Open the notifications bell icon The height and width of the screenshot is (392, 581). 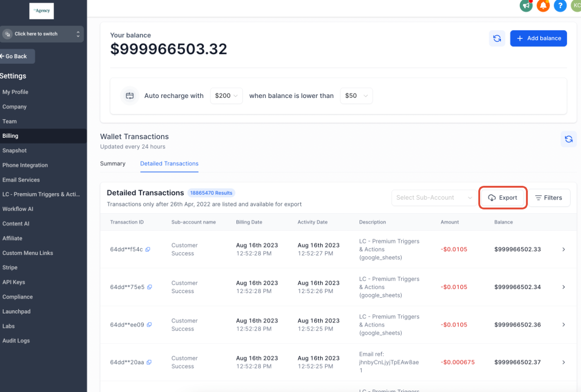pos(543,6)
